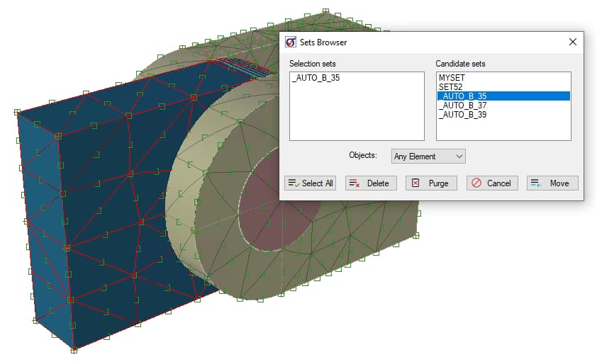
Task: Select highlighted _AUTO_B_35 in Candidate sets
Action: coord(462,96)
